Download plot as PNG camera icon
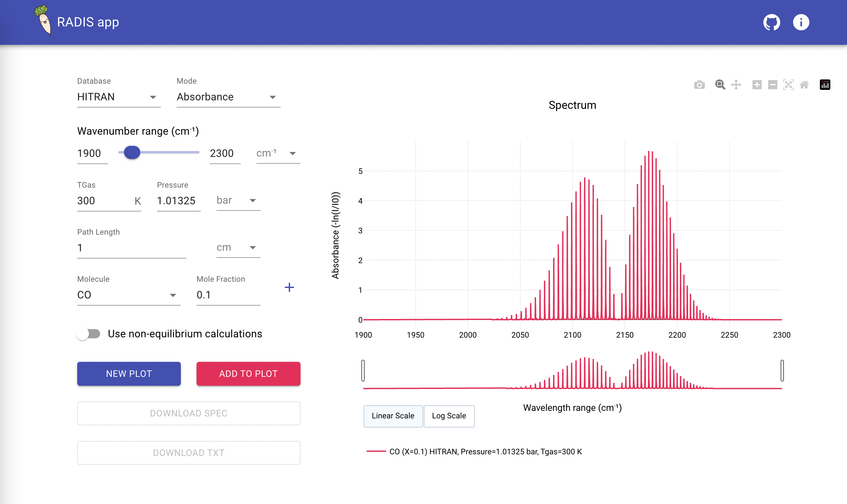Viewport: 847px width, 504px height. coord(699,85)
